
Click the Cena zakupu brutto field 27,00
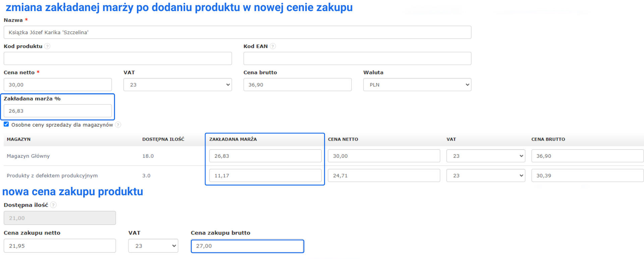[x=248, y=246]
